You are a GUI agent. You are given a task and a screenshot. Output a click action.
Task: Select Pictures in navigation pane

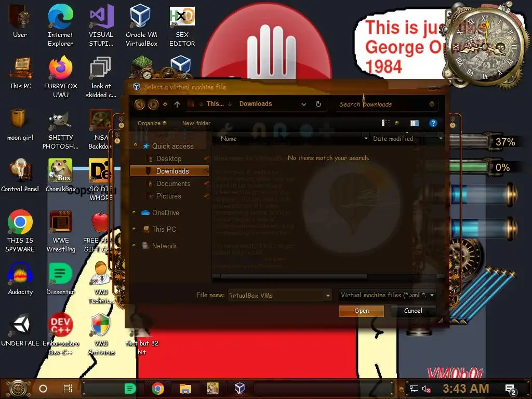coord(169,196)
